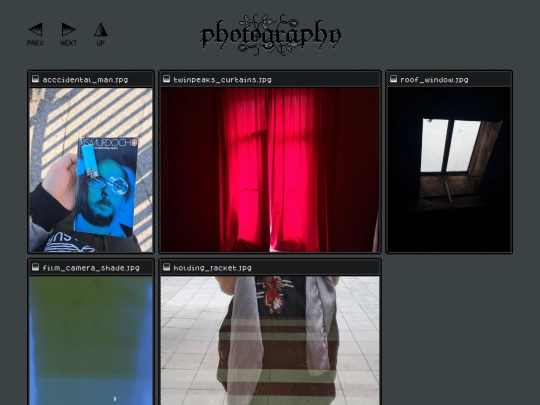Select the holding_jacket.jpg file name

(x=212, y=268)
